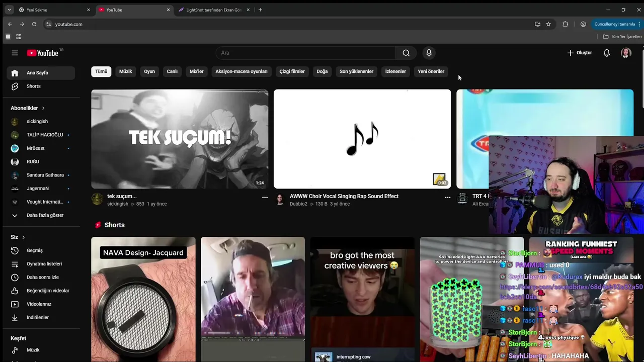This screenshot has height=362, width=644.
Task: Click the Oluştur create button
Action: [x=580, y=53]
